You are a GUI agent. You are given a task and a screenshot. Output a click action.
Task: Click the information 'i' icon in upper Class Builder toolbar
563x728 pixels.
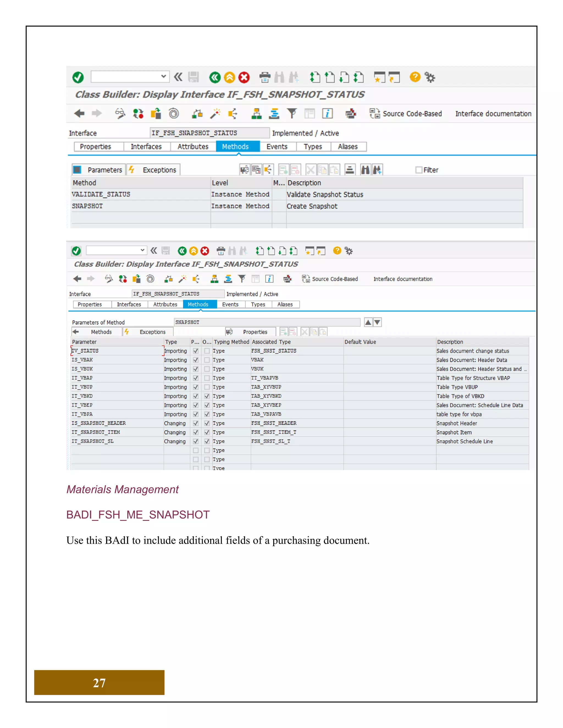pyautogui.click(x=327, y=113)
